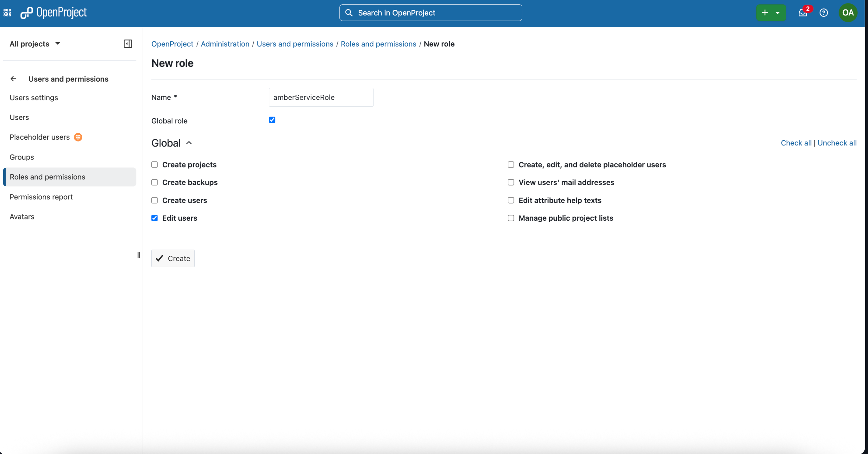Click the Name input field
868x454 pixels.
[321, 98]
